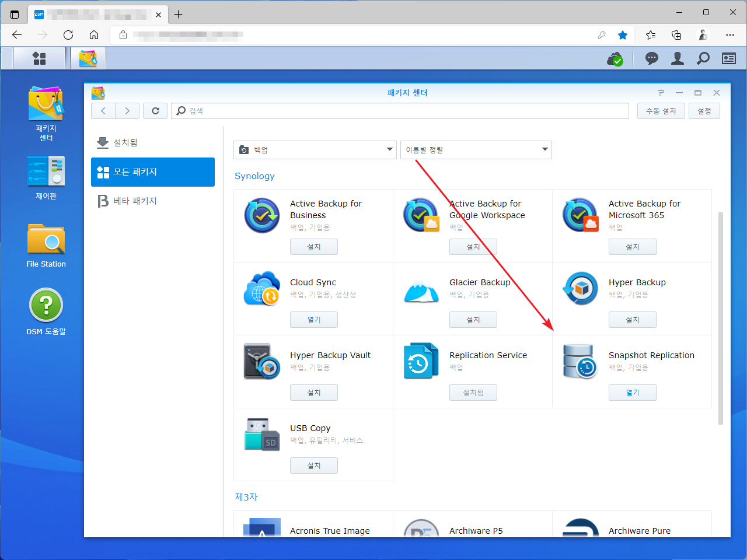The height and width of the screenshot is (560, 747).
Task: Click the 제3자 section heading
Action: (x=246, y=497)
